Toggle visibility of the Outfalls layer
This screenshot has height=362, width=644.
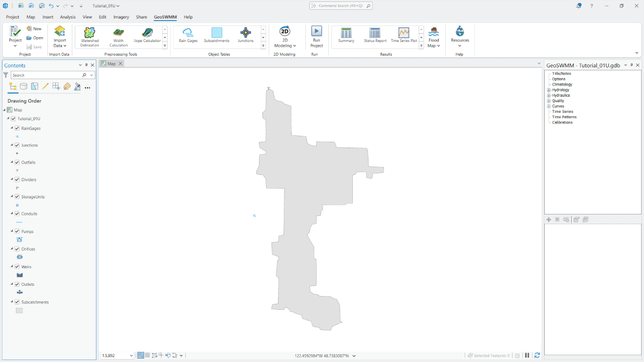(x=18, y=162)
